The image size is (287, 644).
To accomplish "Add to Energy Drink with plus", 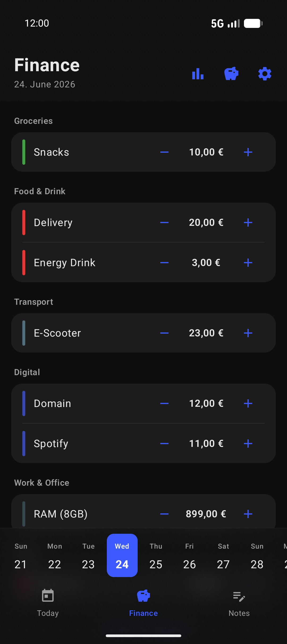I will point(248,262).
